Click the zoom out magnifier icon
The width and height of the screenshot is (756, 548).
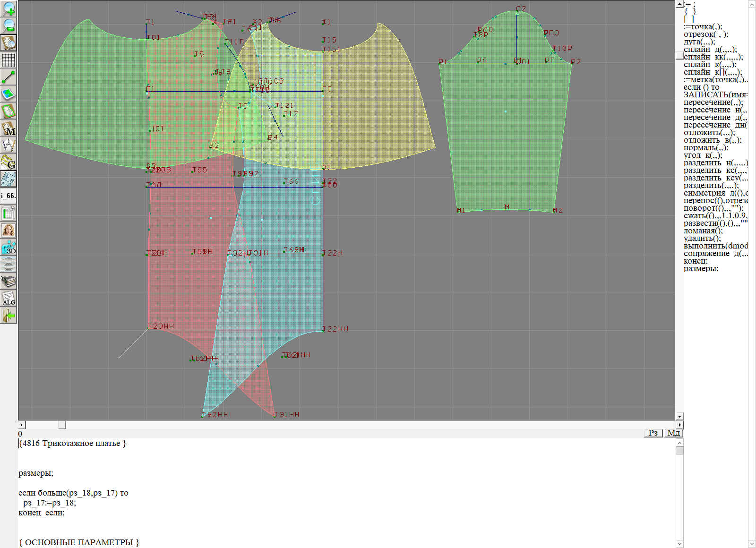tap(9, 26)
